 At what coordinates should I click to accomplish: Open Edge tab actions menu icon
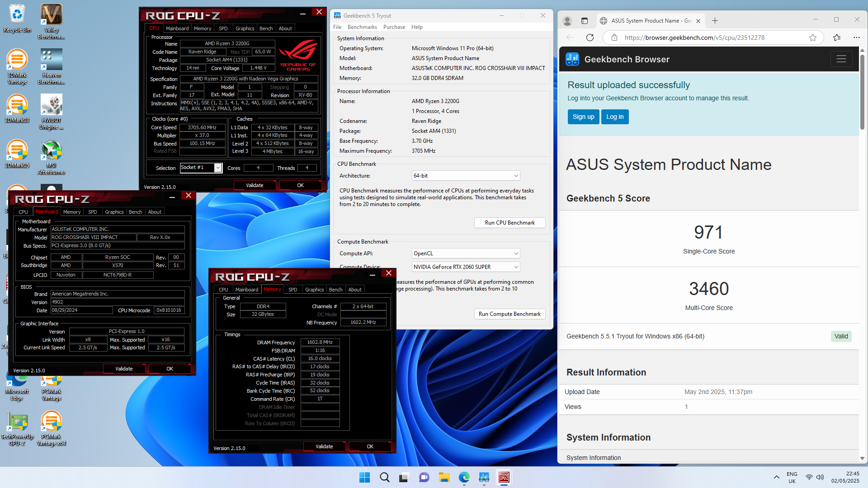[x=584, y=21]
